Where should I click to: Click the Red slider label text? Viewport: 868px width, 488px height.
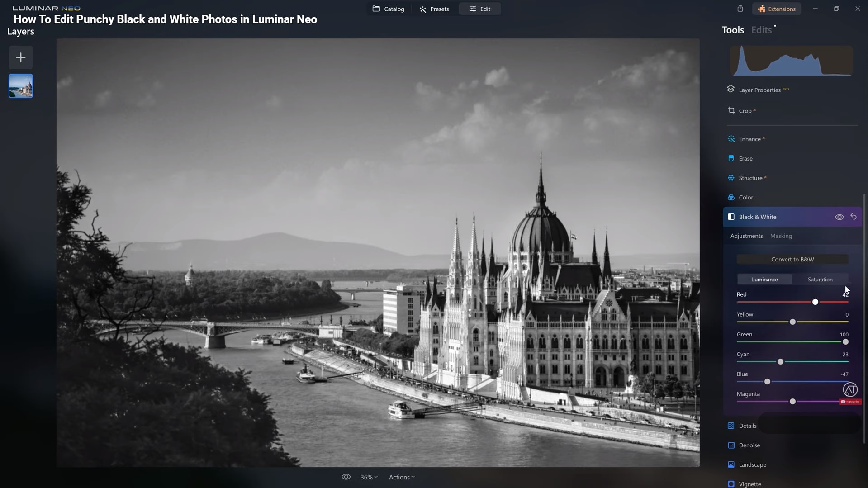[741, 295]
